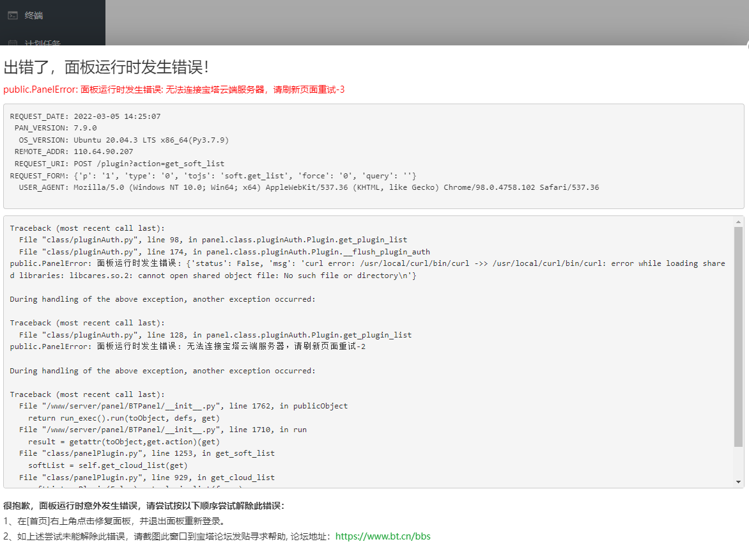Screen dimensions: 749x560
Task: Click the heading 出错了，面板运行时发生错误！
Action: (x=106, y=67)
